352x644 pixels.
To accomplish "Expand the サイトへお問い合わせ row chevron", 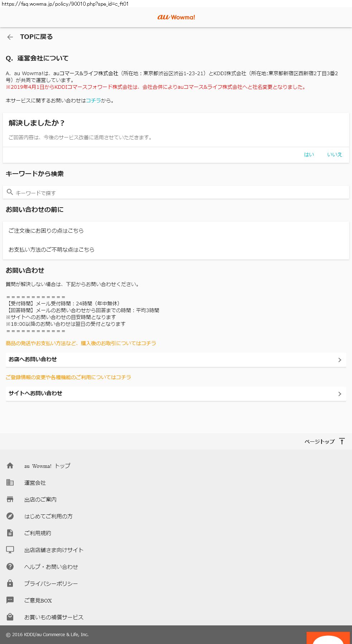I will [339, 394].
